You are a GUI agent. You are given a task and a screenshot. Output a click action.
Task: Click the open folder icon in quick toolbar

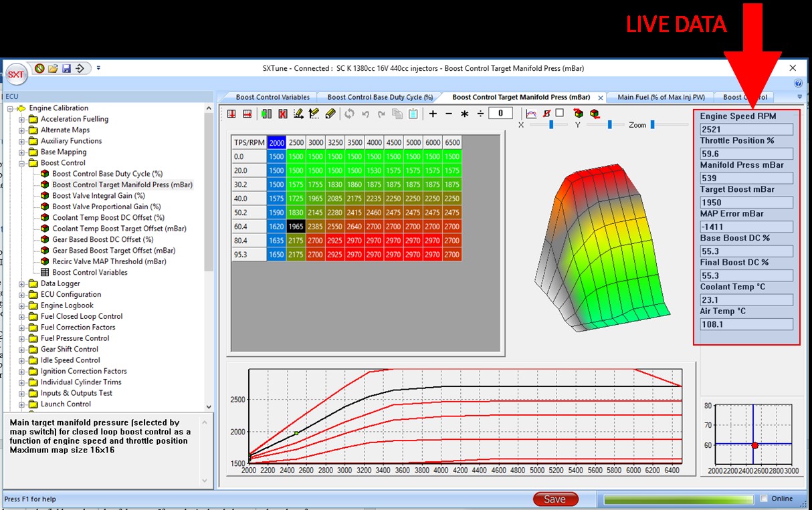53,68
